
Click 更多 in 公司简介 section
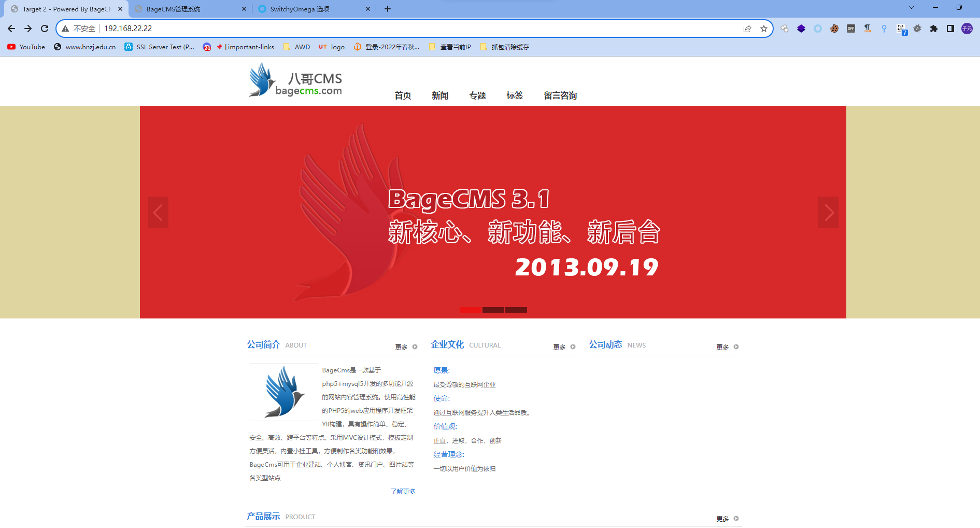[406, 347]
